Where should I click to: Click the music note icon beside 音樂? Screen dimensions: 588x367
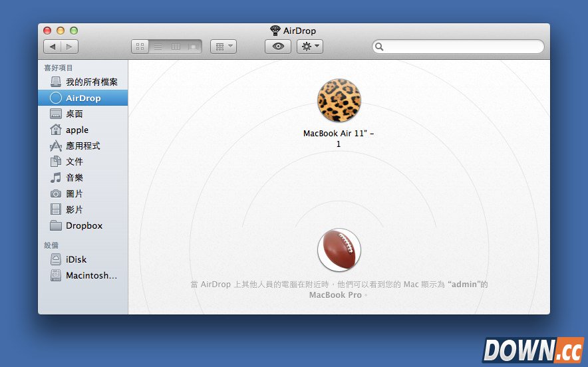(x=55, y=178)
